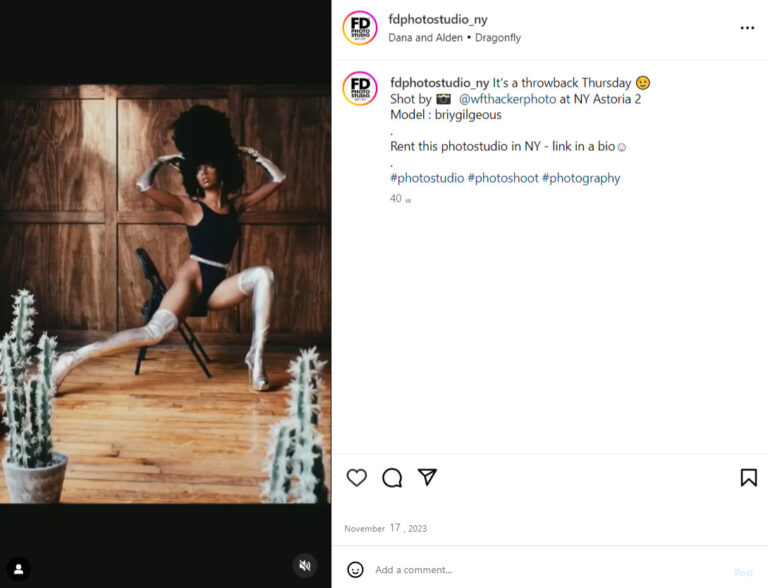This screenshot has width=768, height=588.
Task: Open the three-dot more options menu
Action: coord(747,28)
